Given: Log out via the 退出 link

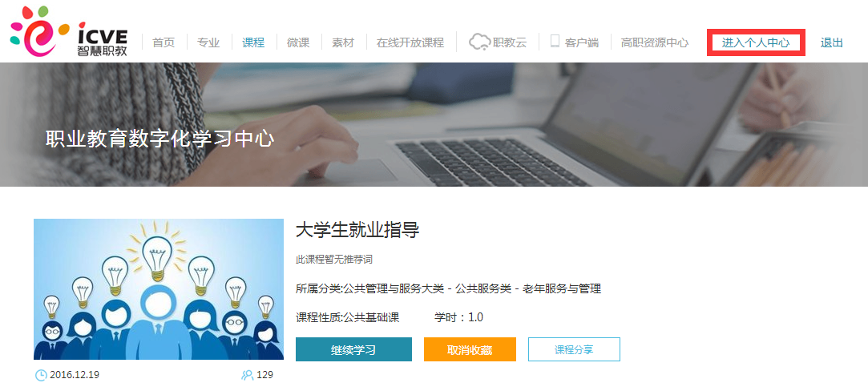Looking at the screenshot, I should (831, 42).
